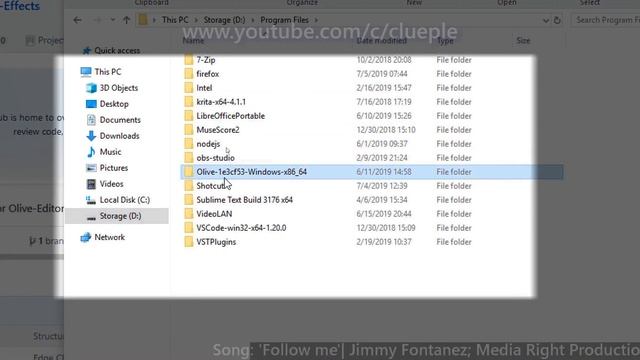The width and height of the screenshot is (640, 360).
Task: Open the firefox folder
Action: coord(207,74)
